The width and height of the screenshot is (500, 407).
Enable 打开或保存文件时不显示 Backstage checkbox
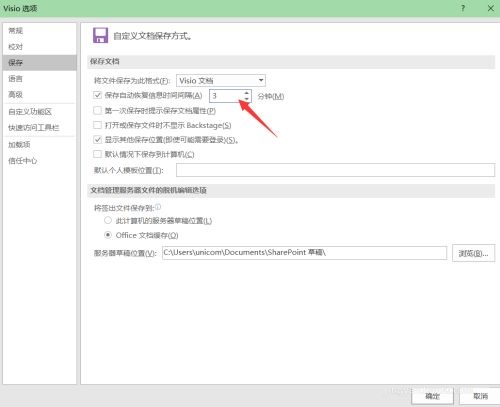97,125
